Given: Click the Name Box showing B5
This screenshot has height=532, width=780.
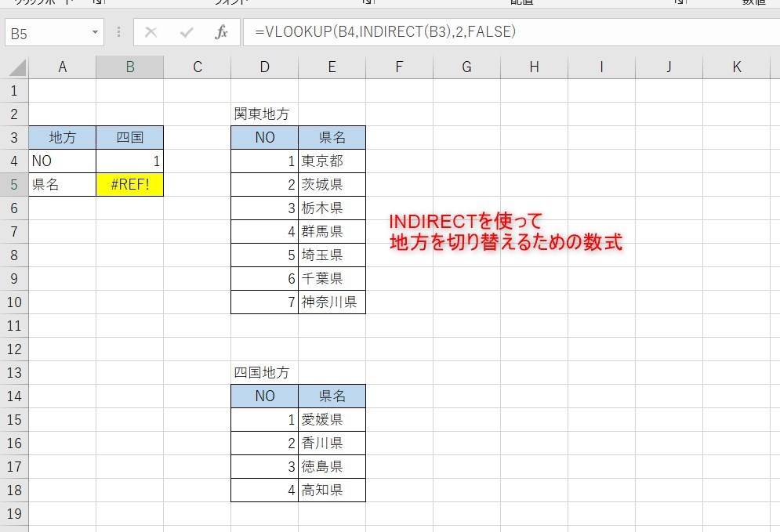Looking at the screenshot, I should pyautogui.click(x=47, y=33).
